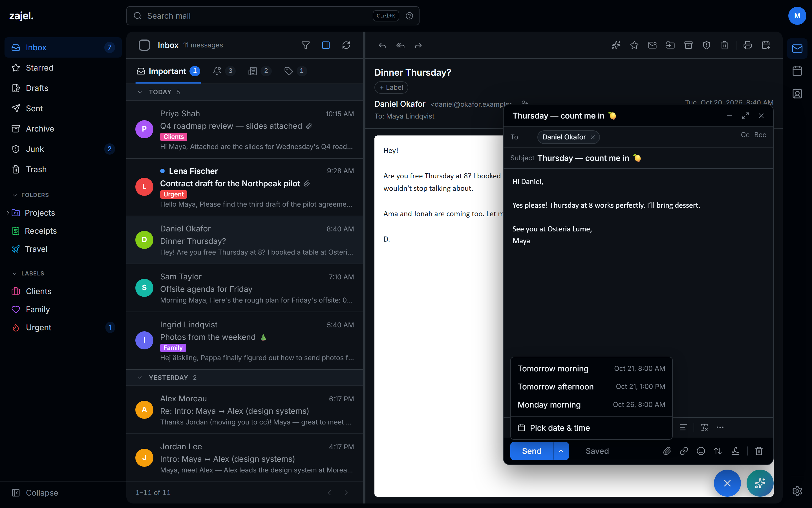Click the Reply arrow icon
The width and height of the screenshot is (812, 508).
click(382, 45)
